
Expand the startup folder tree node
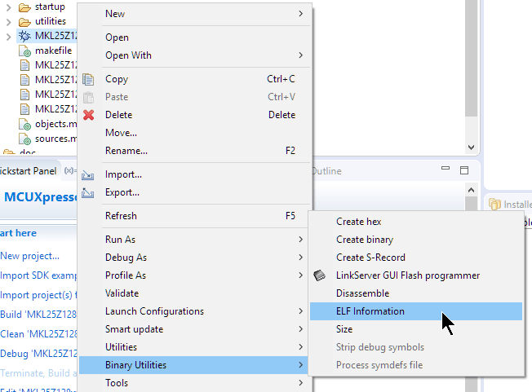coord(9,7)
